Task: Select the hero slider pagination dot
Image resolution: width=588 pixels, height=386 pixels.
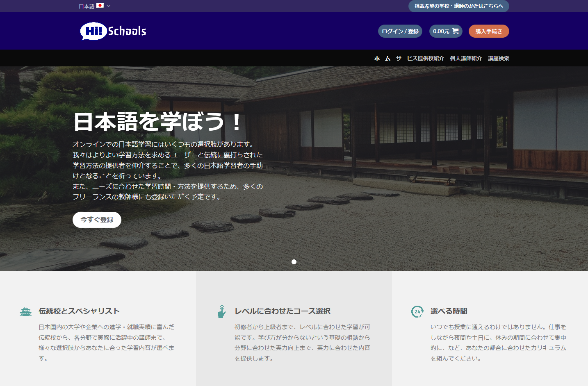Action: click(x=294, y=262)
